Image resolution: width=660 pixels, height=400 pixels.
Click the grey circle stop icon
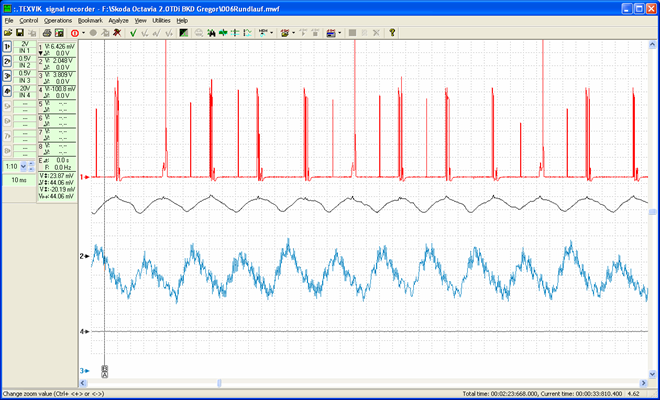[x=93, y=32]
